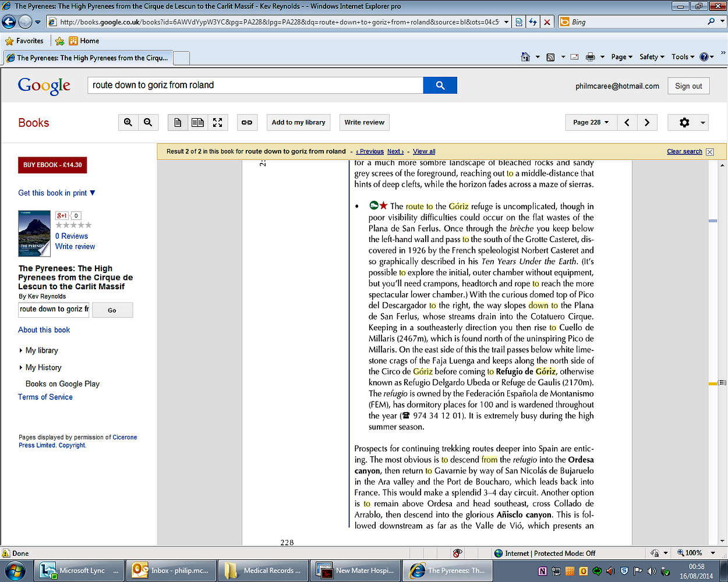Open the Safety menu
The height and width of the screenshot is (582, 728).
pyautogui.click(x=652, y=57)
